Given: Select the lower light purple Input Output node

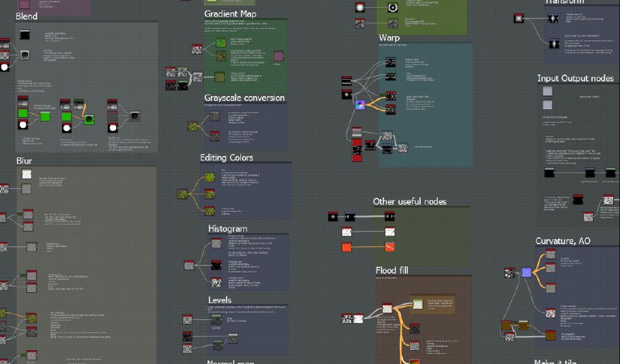Looking at the screenshot, I should 547,105.
